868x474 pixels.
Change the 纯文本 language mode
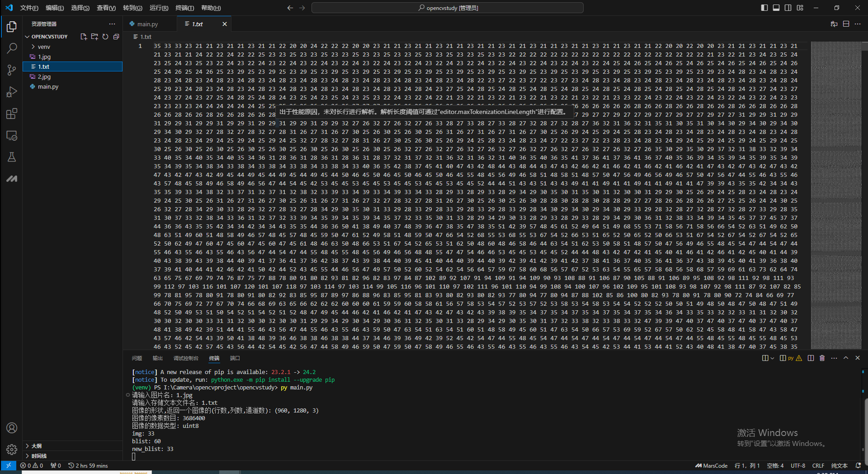[x=839, y=465]
